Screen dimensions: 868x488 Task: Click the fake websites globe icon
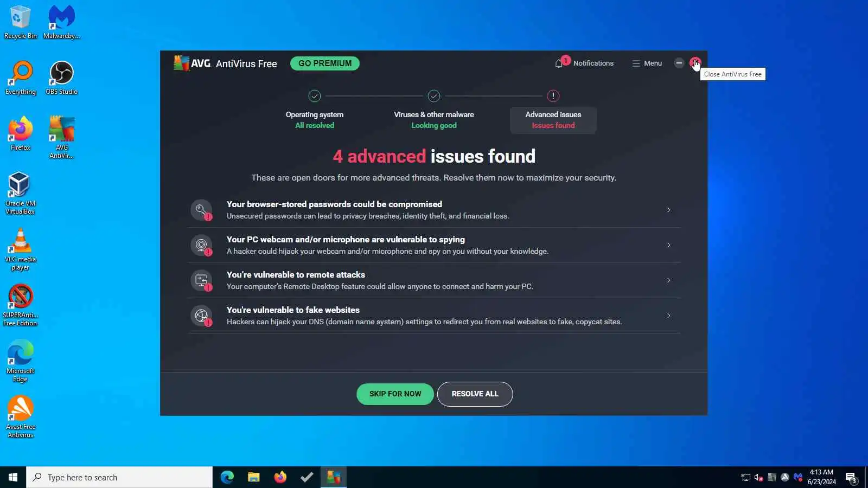(201, 316)
